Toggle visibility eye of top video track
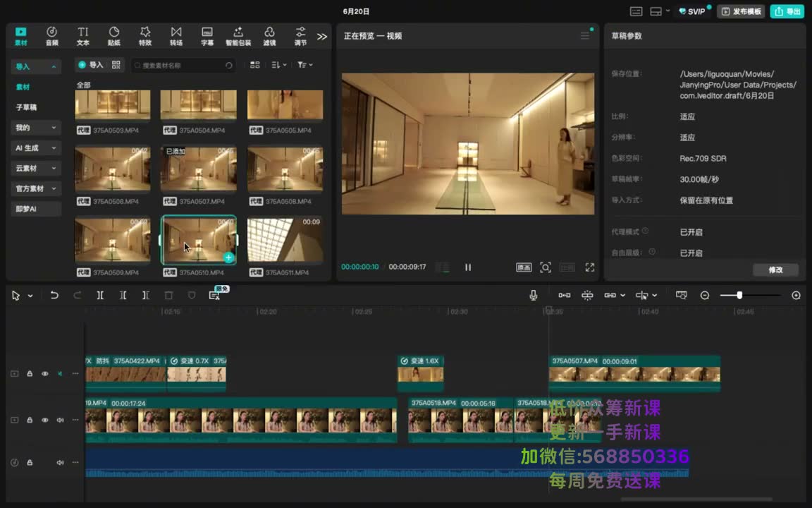This screenshot has height=508, width=812. tap(45, 374)
